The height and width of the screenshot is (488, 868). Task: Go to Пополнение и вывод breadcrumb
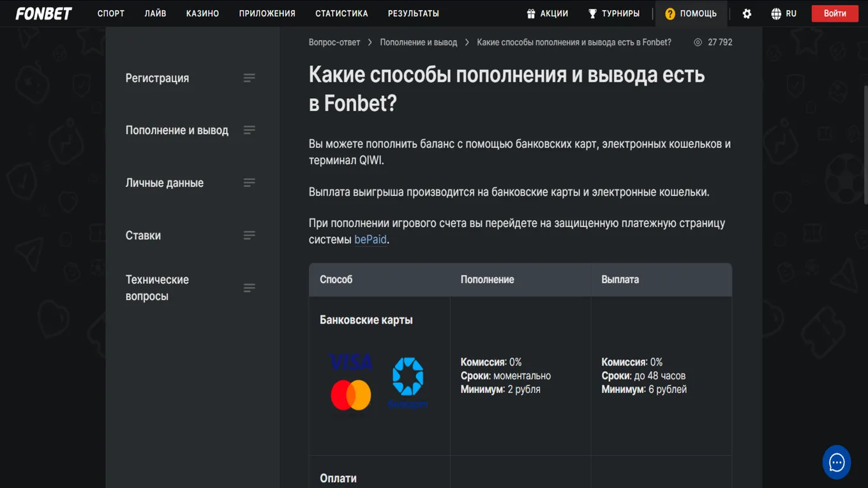(x=419, y=42)
